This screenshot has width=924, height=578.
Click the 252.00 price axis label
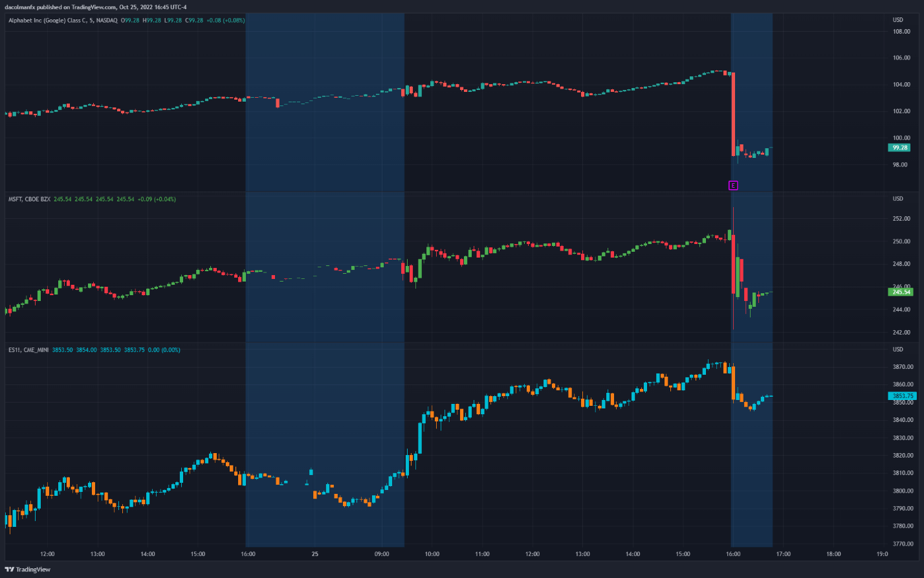point(902,219)
